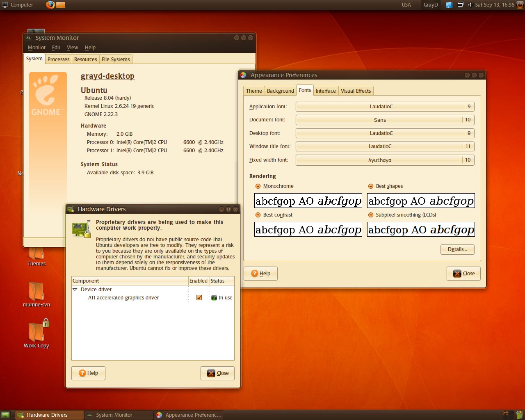Switch to the File Systems tab

point(116,59)
